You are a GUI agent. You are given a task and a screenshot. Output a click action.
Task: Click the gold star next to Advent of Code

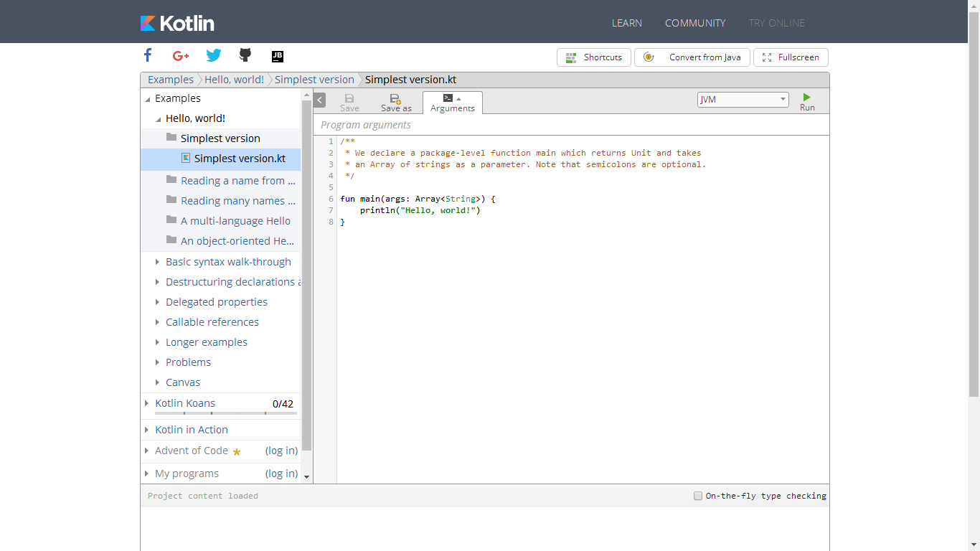click(x=237, y=452)
